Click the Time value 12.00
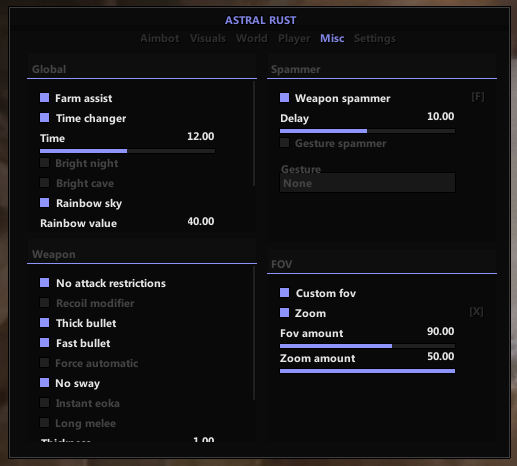The width and height of the screenshot is (517, 466). (x=201, y=136)
